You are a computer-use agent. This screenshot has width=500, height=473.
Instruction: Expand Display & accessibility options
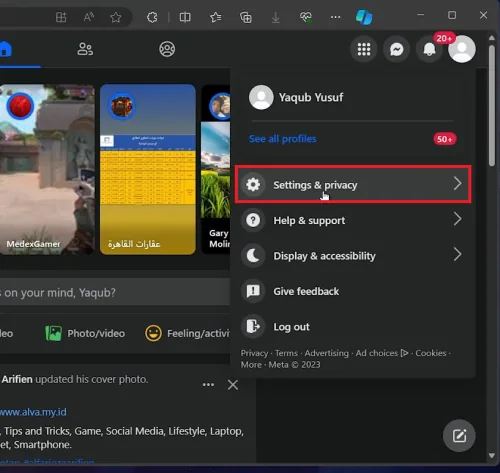pos(352,256)
